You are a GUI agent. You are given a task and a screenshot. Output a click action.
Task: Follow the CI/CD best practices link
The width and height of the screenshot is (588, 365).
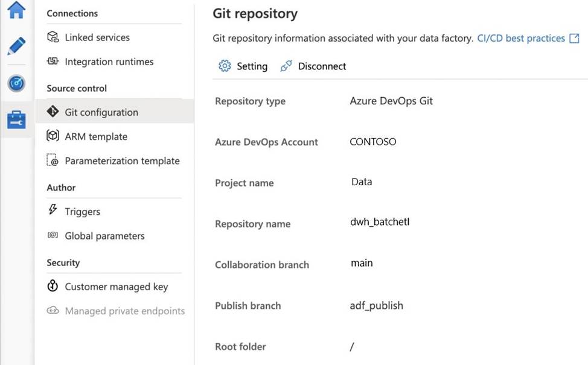521,39
